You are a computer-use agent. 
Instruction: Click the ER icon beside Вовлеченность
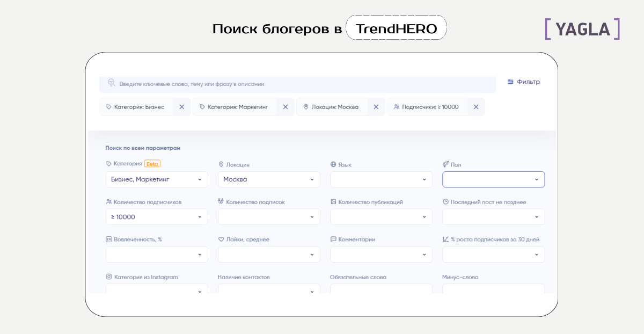tap(109, 239)
